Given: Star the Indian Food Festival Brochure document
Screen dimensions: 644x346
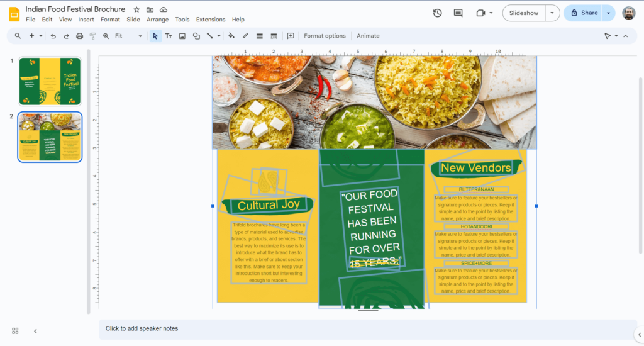Looking at the screenshot, I should [136, 10].
